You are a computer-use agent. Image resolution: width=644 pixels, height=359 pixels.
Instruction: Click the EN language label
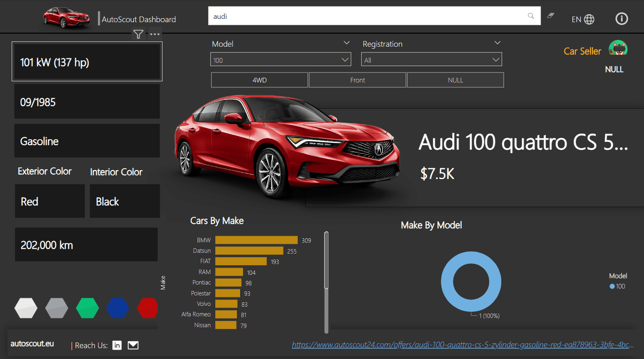point(576,19)
